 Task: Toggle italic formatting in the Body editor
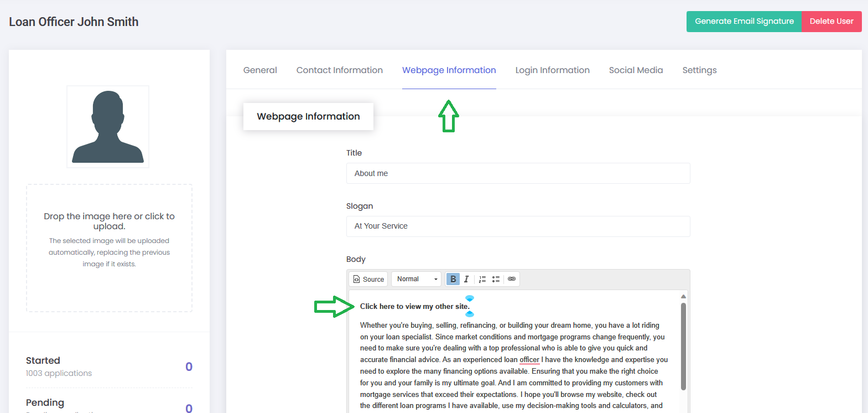coord(466,279)
